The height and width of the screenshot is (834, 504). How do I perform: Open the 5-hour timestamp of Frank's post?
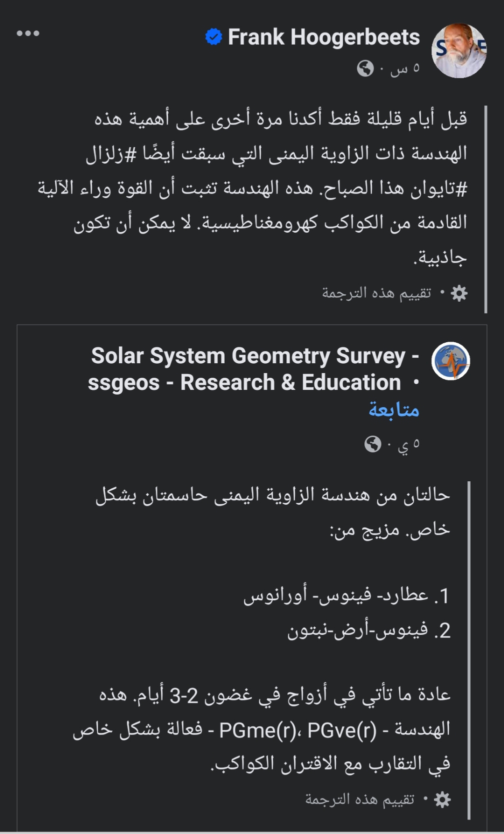(405, 68)
